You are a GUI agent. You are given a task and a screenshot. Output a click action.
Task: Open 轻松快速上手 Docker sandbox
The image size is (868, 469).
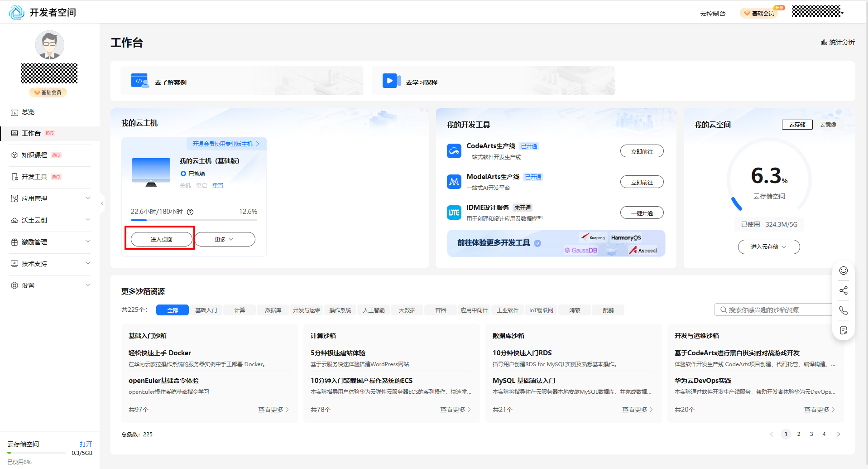click(x=160, y=353)
